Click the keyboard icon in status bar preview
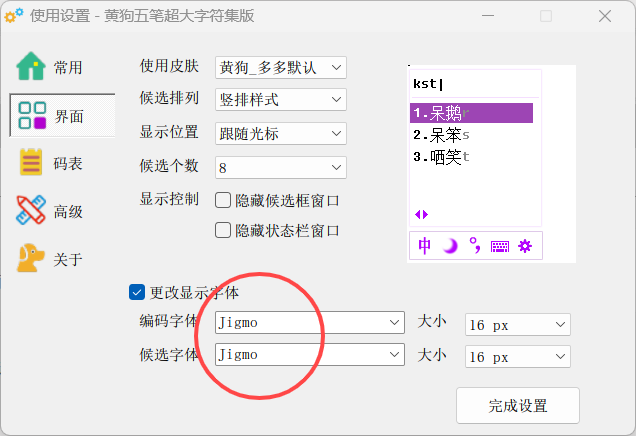636x436 pixels. click(x=500, y=246)
